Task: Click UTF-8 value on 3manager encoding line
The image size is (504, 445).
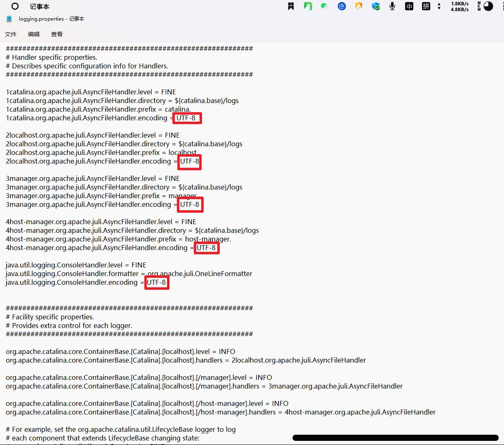Action: tap(190, 204)
